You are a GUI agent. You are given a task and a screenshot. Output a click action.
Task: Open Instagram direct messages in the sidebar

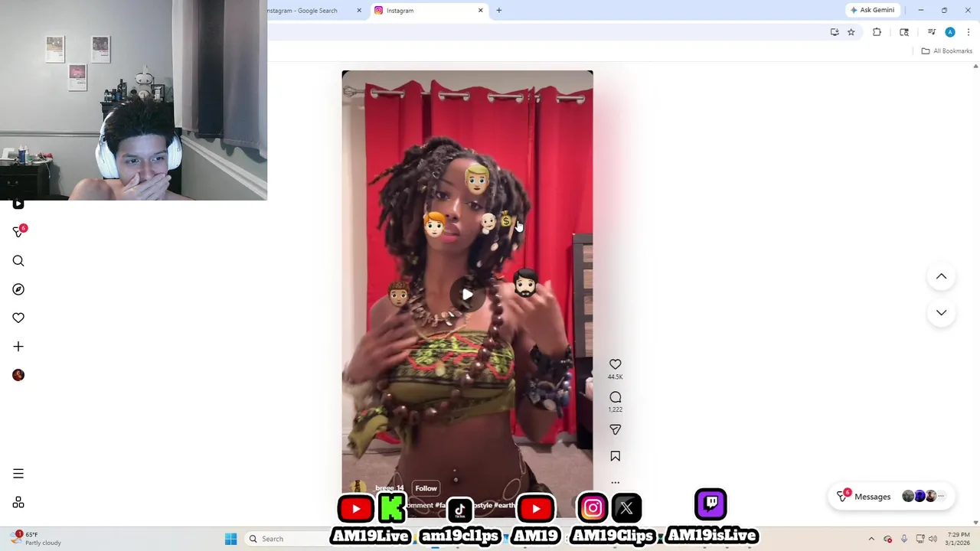tap(18, 232)
